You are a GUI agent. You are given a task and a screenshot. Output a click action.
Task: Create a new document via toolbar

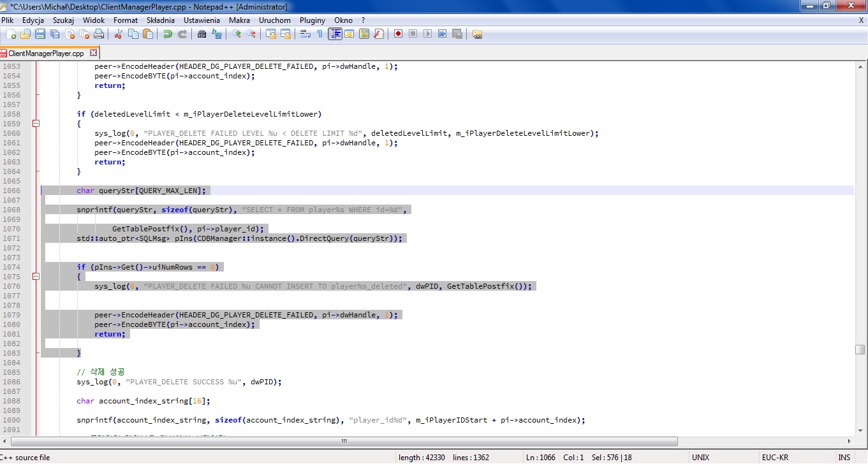click(x=12, y=34)
